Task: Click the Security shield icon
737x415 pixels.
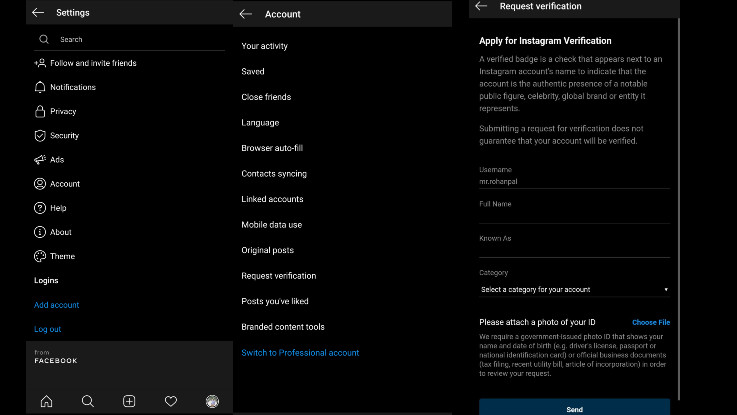Action: coord(40,136)
